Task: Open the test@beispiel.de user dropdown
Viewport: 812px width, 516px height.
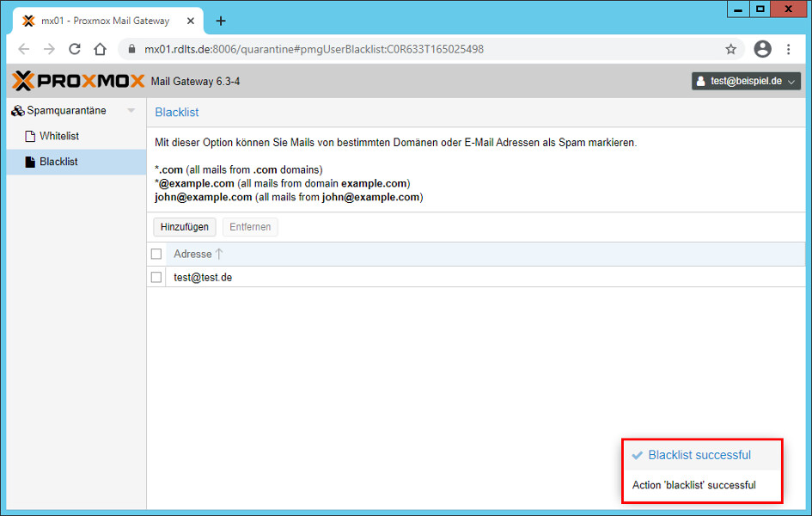Action: coord(746,81)
